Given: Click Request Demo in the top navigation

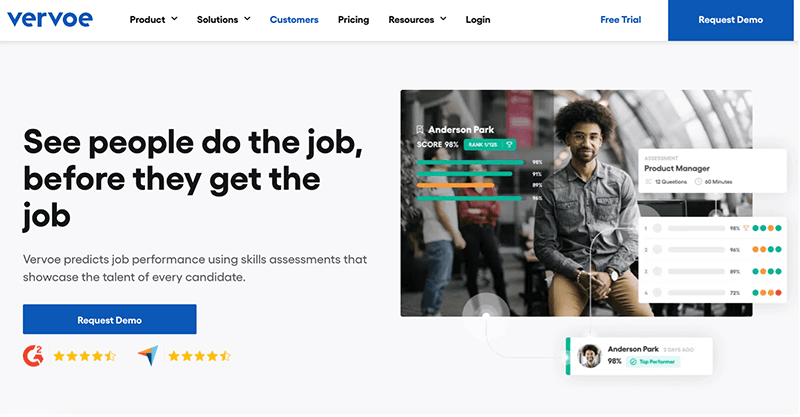Looking at the screenshot, I should point(731,20).
